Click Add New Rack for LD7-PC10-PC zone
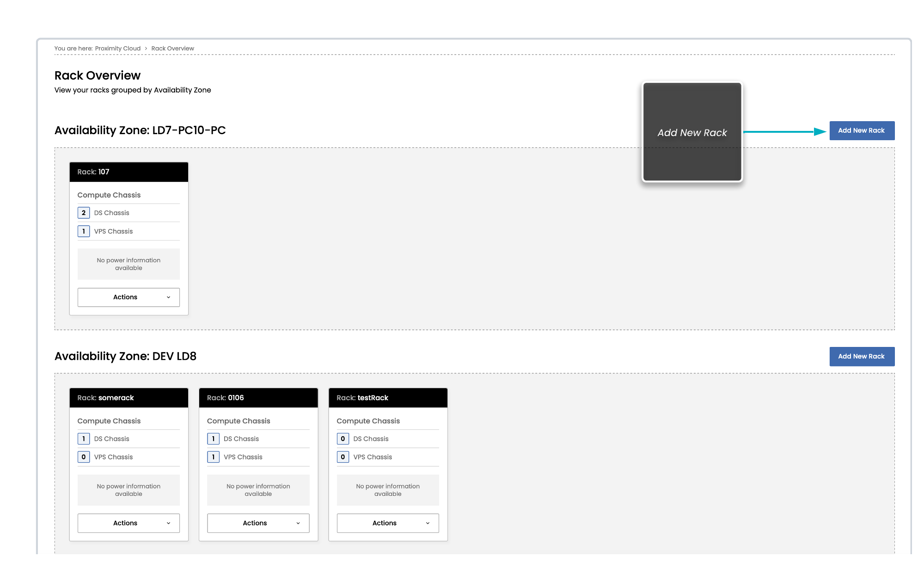 [x=862, y=130]
